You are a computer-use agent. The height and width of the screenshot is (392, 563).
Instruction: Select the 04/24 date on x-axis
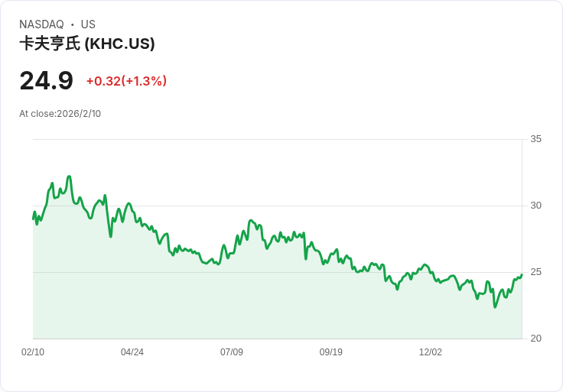tap(132, 352)
